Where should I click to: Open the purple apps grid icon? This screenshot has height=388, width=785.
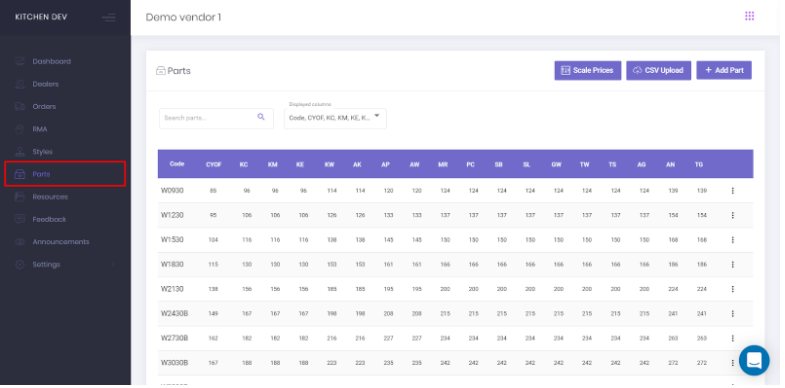(749, 16)
